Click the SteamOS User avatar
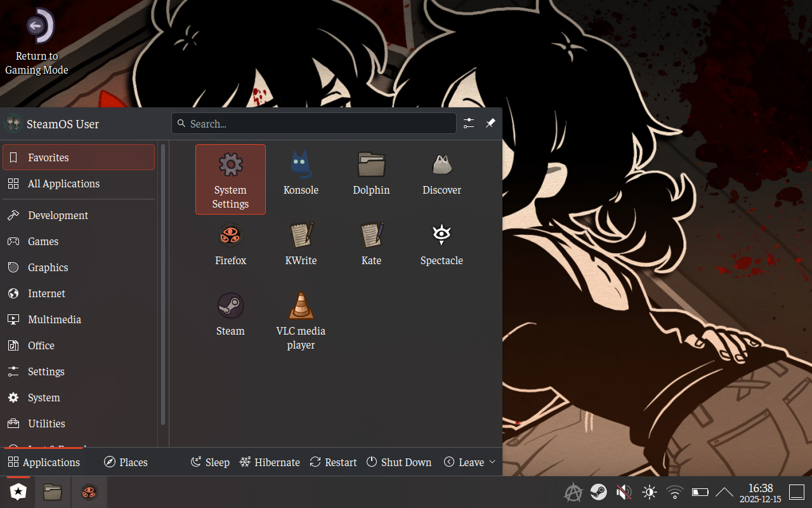The width and height of the screenshot is (812, 508). (x=13, y=123)
